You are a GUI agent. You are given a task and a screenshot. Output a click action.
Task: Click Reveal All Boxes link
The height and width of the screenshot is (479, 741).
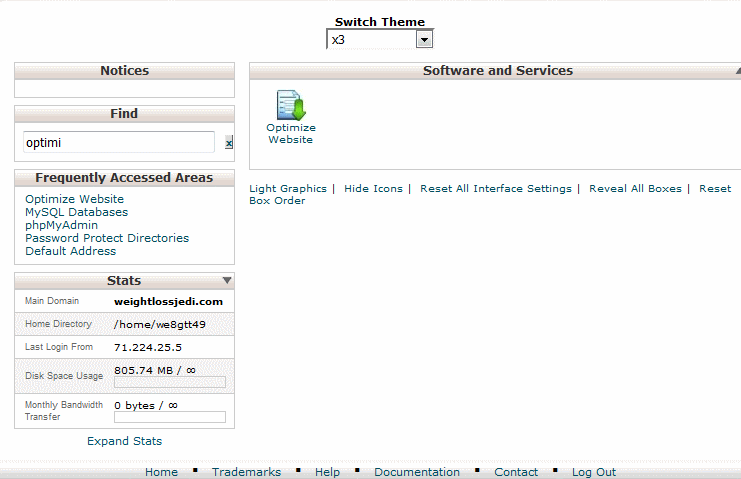(635, 188)
